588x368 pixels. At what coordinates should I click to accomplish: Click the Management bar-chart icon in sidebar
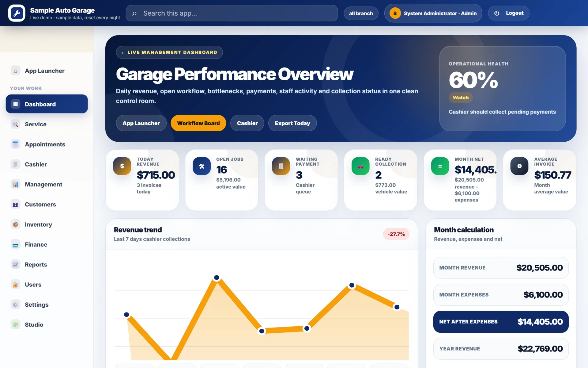(15, 184)
